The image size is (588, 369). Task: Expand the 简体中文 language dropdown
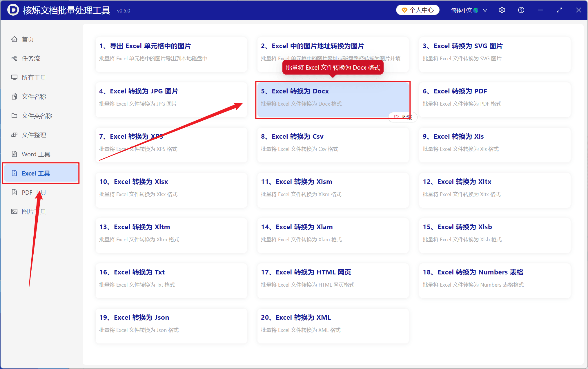(x=469, y=10)
